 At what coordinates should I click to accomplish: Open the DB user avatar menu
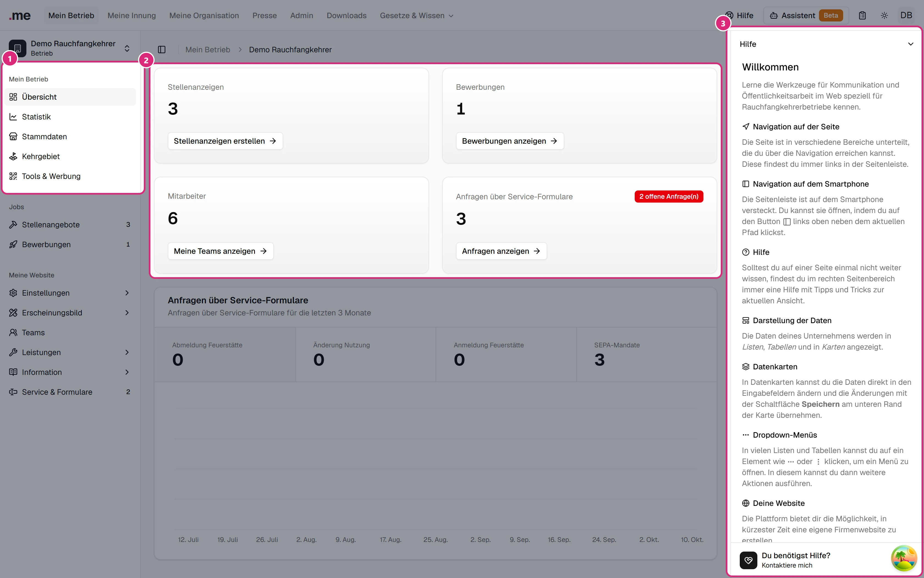(906, 15)
